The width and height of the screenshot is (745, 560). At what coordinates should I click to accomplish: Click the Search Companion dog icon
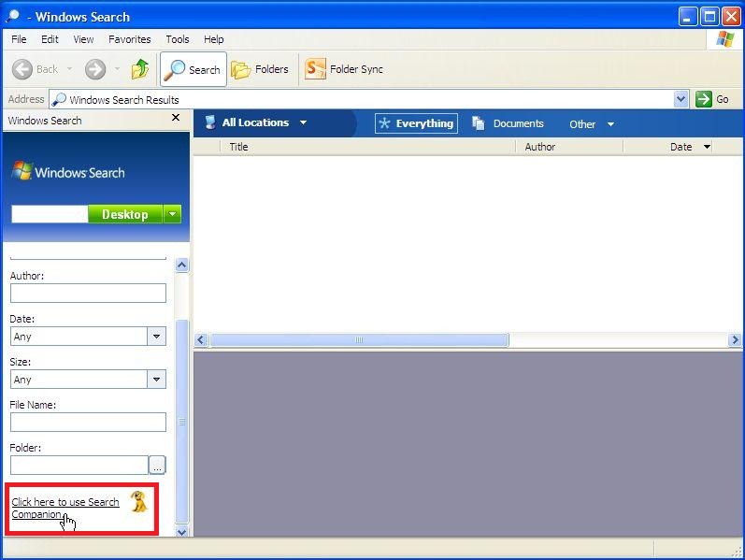(x=138, y=502)
